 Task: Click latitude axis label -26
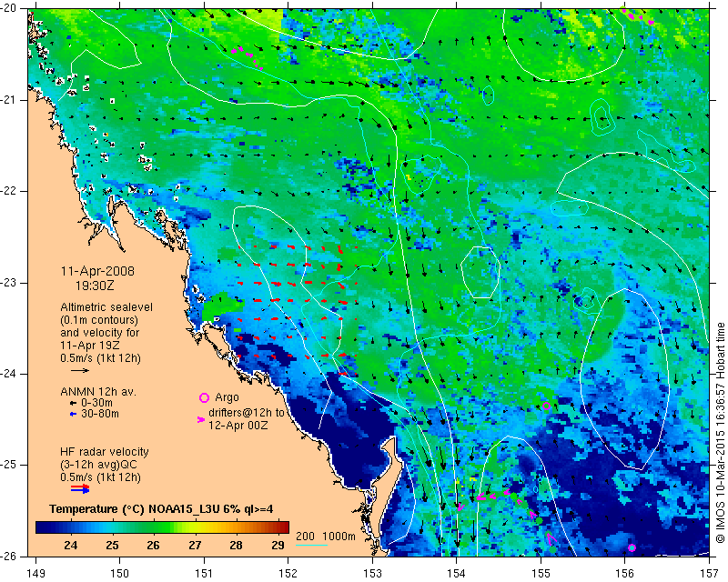[10, 556]
